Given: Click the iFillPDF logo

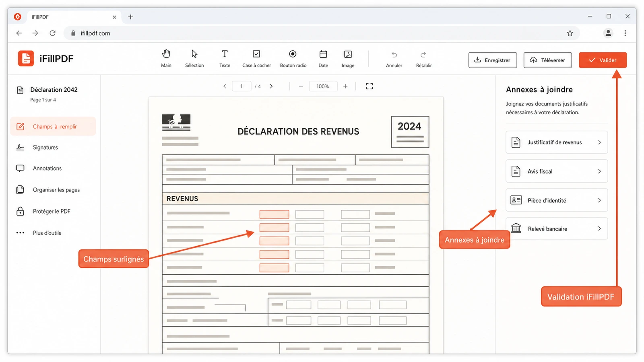Looking at the screenshot, I should coord(45,59).
